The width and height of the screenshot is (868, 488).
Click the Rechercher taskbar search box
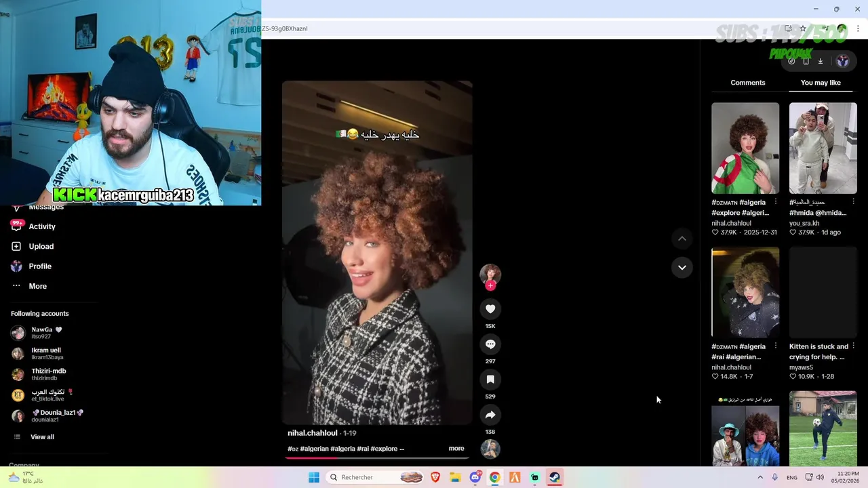point(374,477)
